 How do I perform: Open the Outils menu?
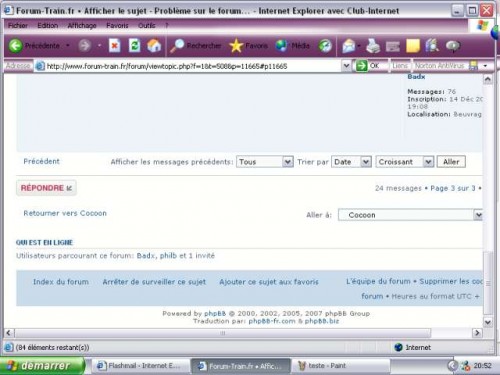click(146, 25)
